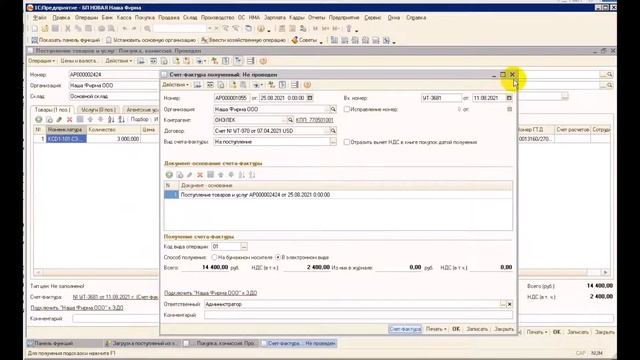Click the cut scissors icon in main toolbar
This screenshot has height=360, width=640.
click(x=68, y=29)
